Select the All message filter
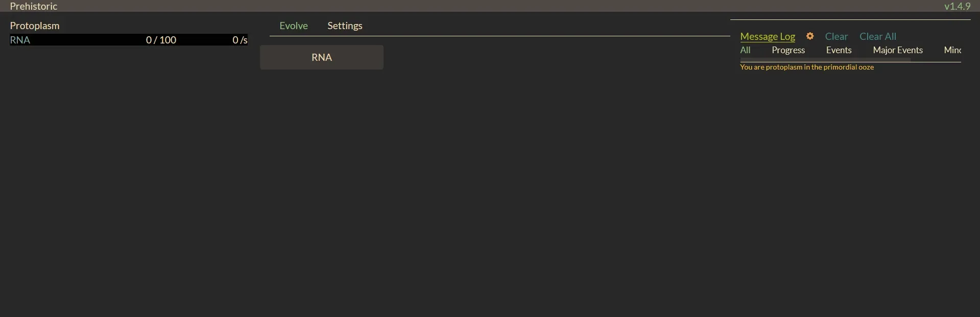 click(x=745, y=50)
